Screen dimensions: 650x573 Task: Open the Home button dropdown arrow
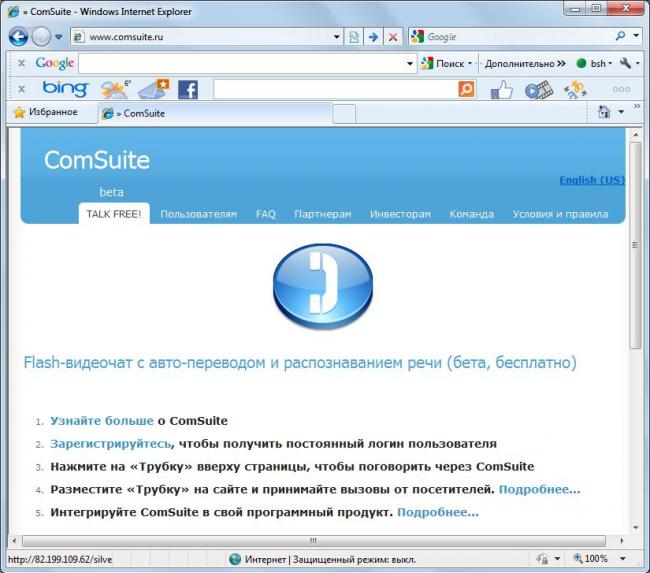621,112
